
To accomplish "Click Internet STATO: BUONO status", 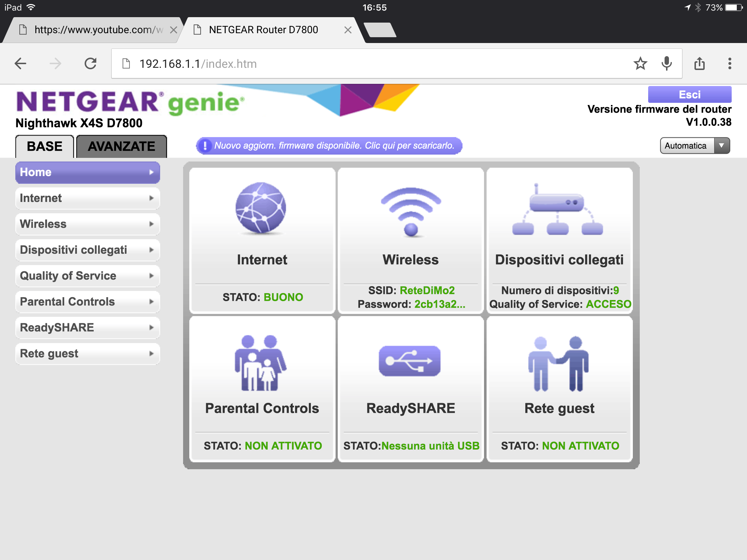I will 263,297.
